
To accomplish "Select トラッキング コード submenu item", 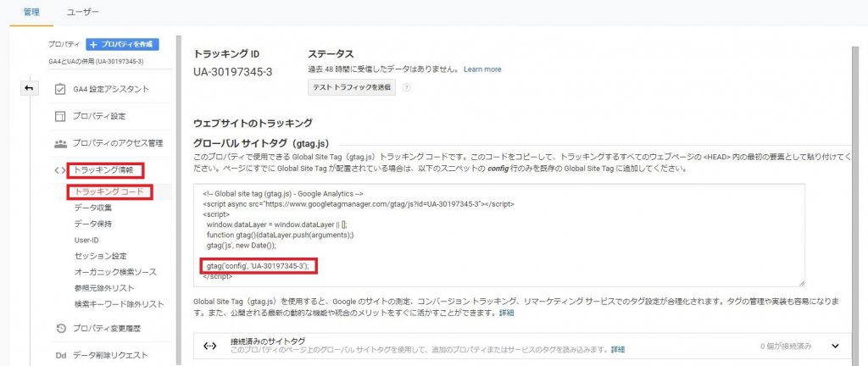I will point(109,191).
